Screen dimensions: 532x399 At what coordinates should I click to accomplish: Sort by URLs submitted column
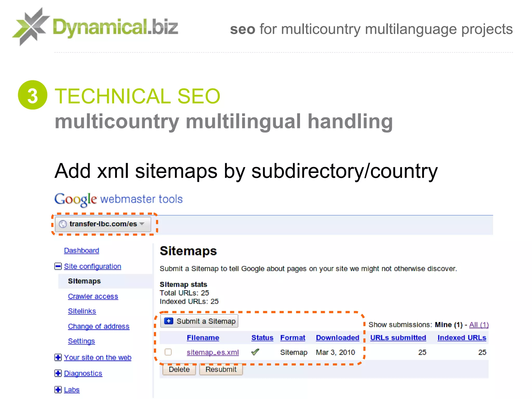(398, 338)
